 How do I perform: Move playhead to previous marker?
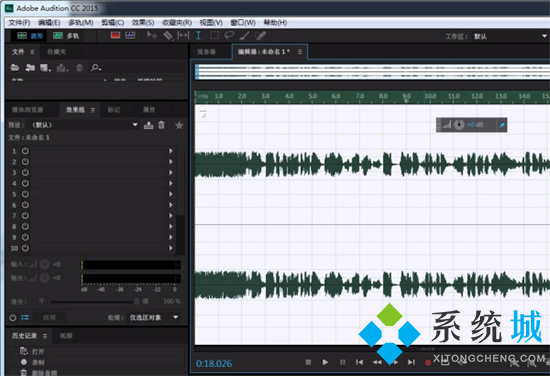click(x=360, y=362)
